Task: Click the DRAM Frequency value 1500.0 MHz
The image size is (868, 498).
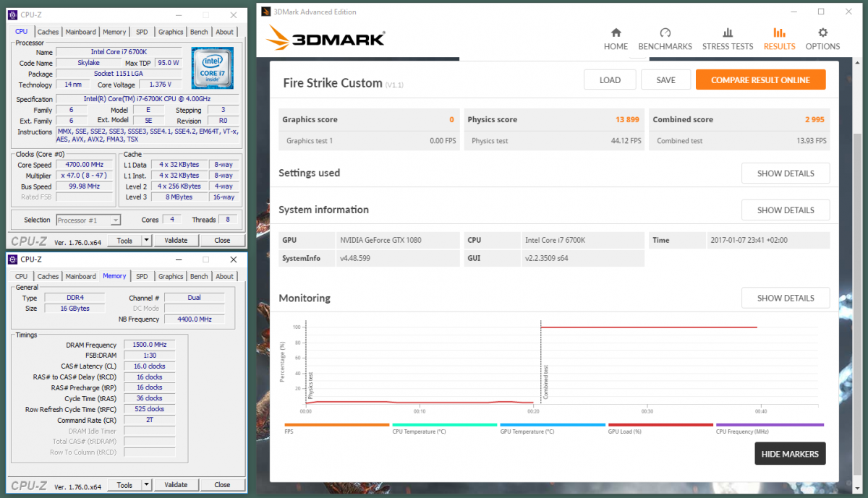Action: click(150, 345)
